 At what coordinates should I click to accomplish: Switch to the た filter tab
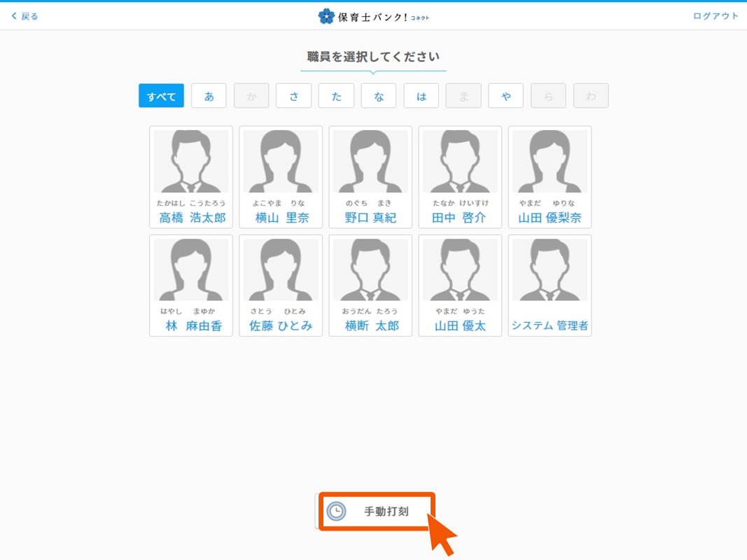[x=336, y=96]
